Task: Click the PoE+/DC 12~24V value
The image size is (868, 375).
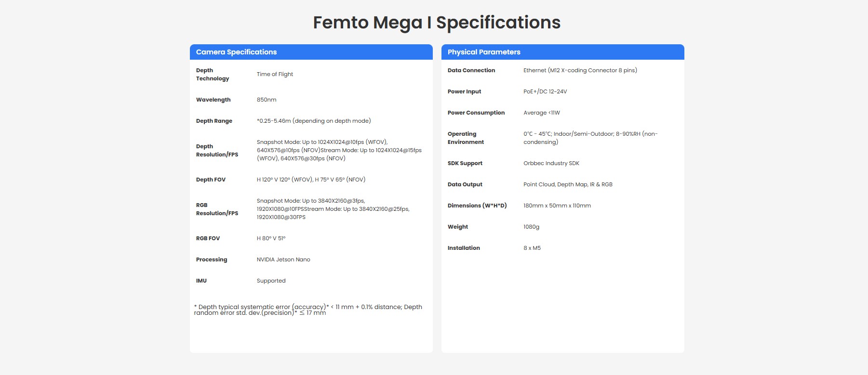Action: tap(545, 91)
